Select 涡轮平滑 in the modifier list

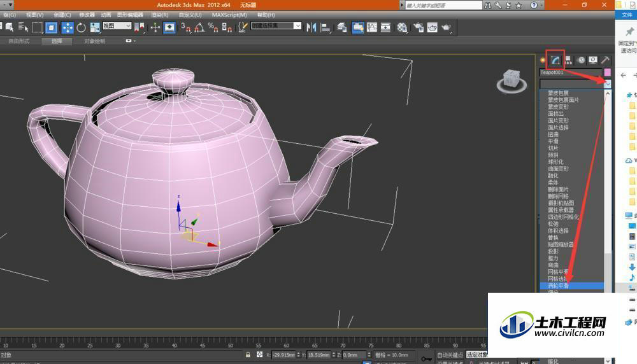point(572,286)
